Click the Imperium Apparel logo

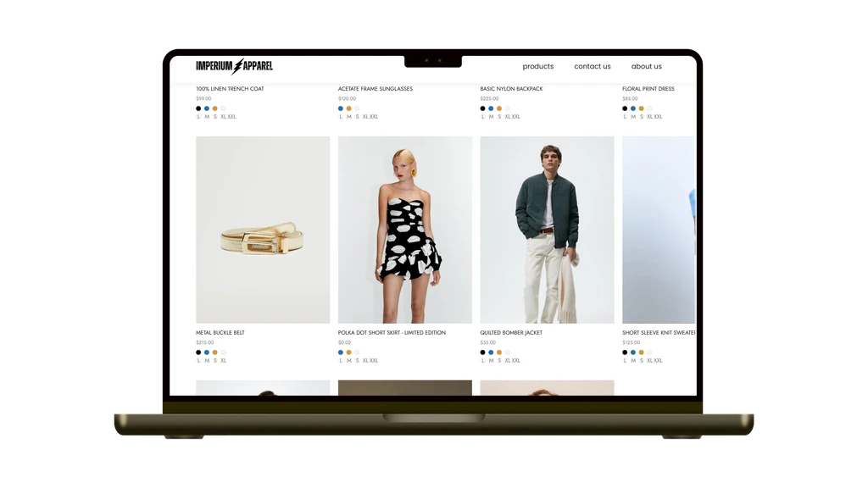(x=234, y=66)
